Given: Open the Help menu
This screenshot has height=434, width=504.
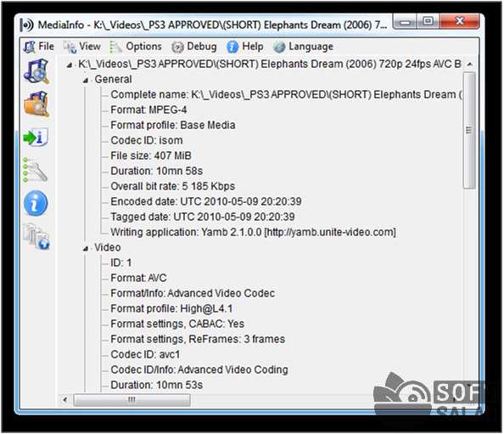Looking at the screenshot, I should pyautogui.click(x=245, y=47).
